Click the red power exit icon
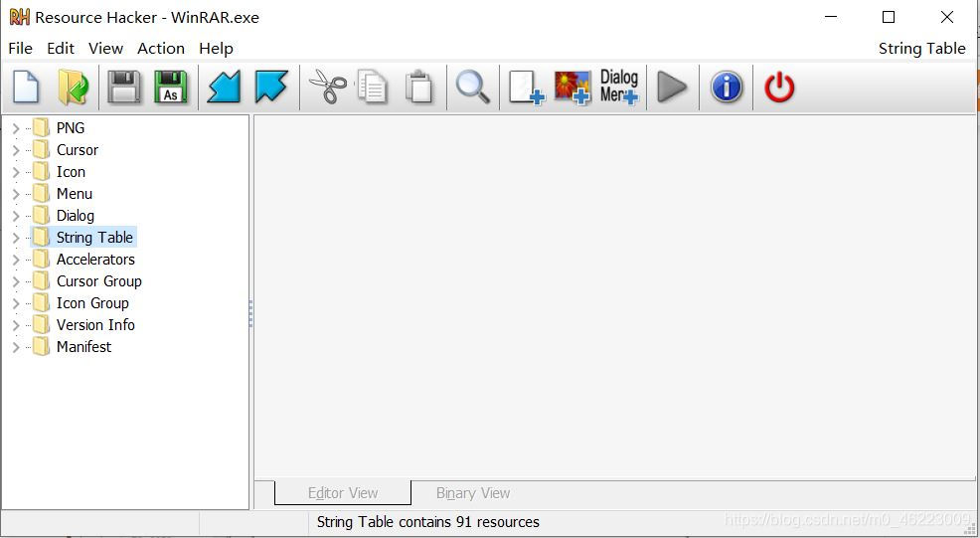This screenshot has width=980, height=538. pyautogui.click(x=779, y=87)
